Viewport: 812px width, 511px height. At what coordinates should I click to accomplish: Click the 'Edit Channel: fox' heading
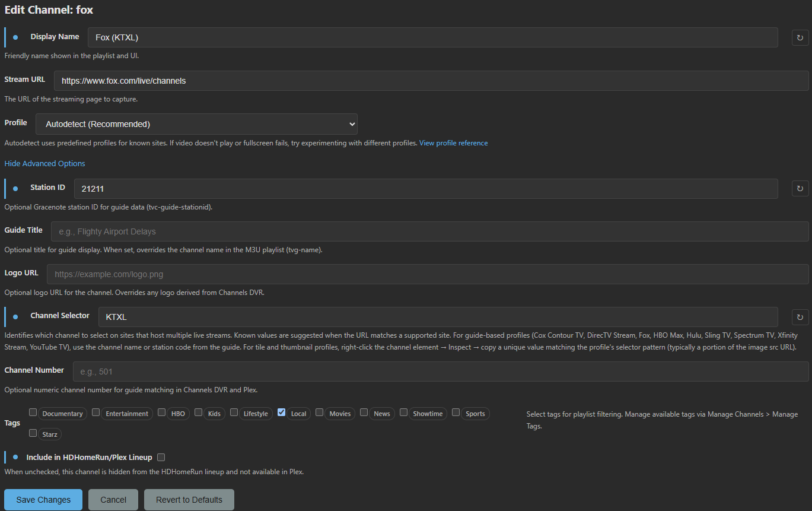(49, 10)
